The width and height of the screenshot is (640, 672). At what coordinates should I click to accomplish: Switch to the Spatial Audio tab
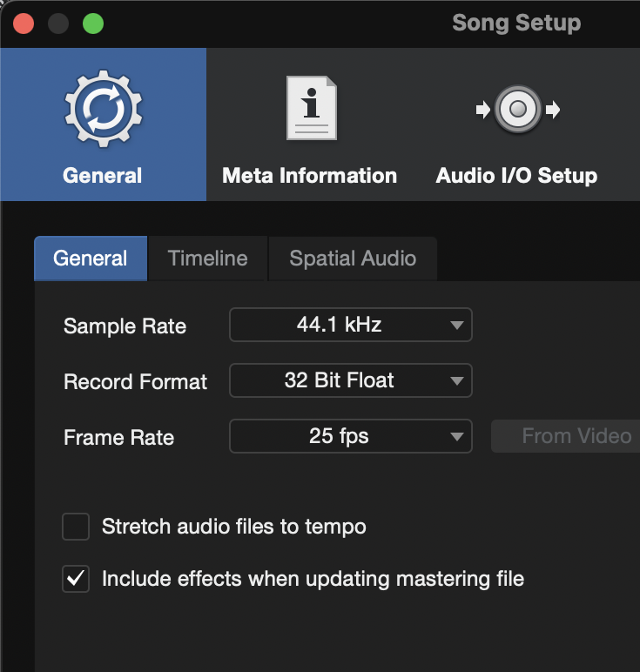click(x=353, y=259)
